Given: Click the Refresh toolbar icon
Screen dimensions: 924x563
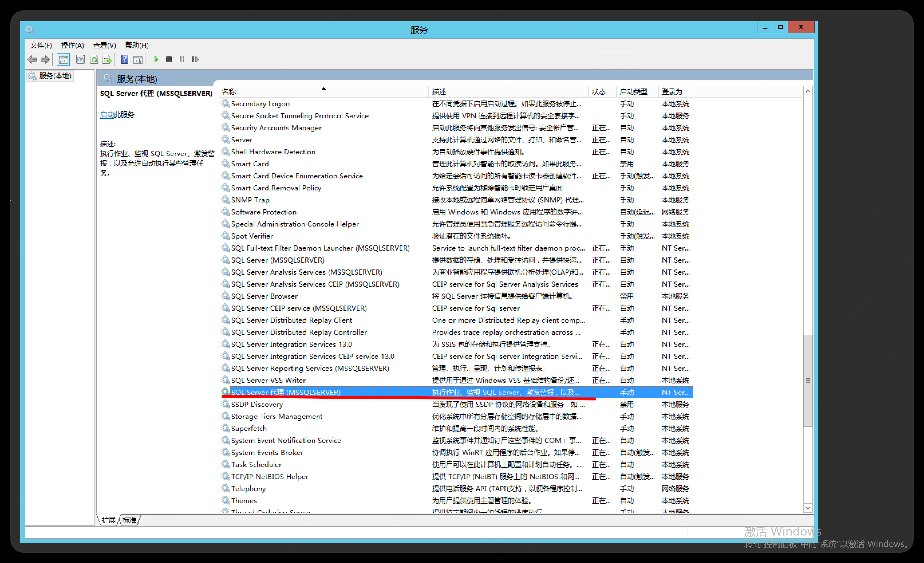Looking at the screenshot, I should (x=94, y=59).
